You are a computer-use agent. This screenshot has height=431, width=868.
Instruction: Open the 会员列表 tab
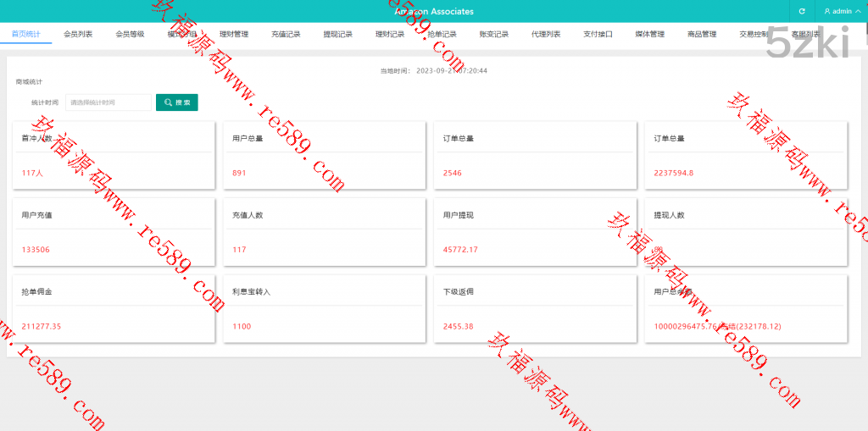click(78, 35)
